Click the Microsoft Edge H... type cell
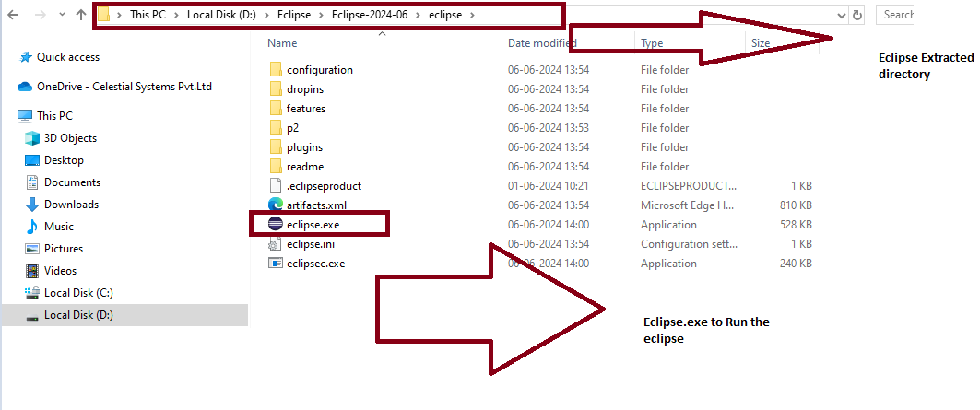This screenshot has width=980, height=410. coord(688,205)
